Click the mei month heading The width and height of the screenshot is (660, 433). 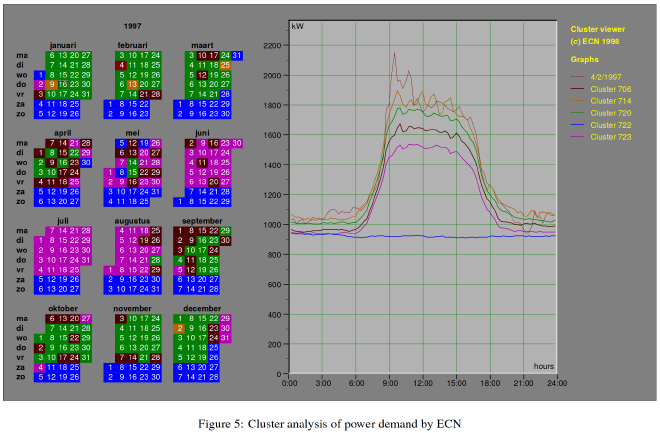coord(132,133)
